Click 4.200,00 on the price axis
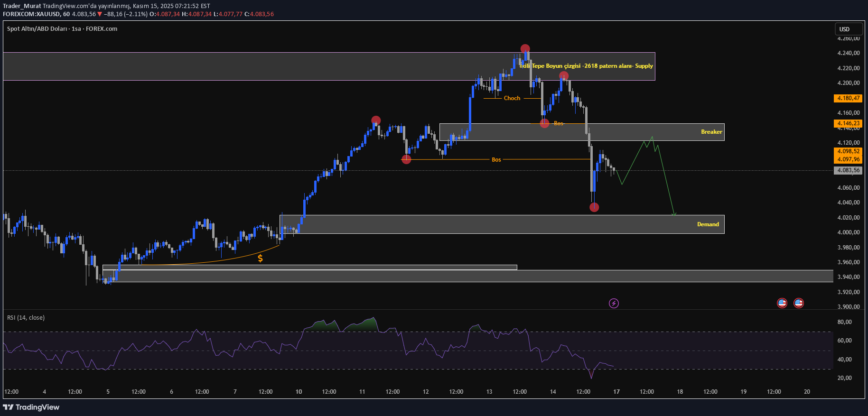868x416 pixels. [849, 83]
